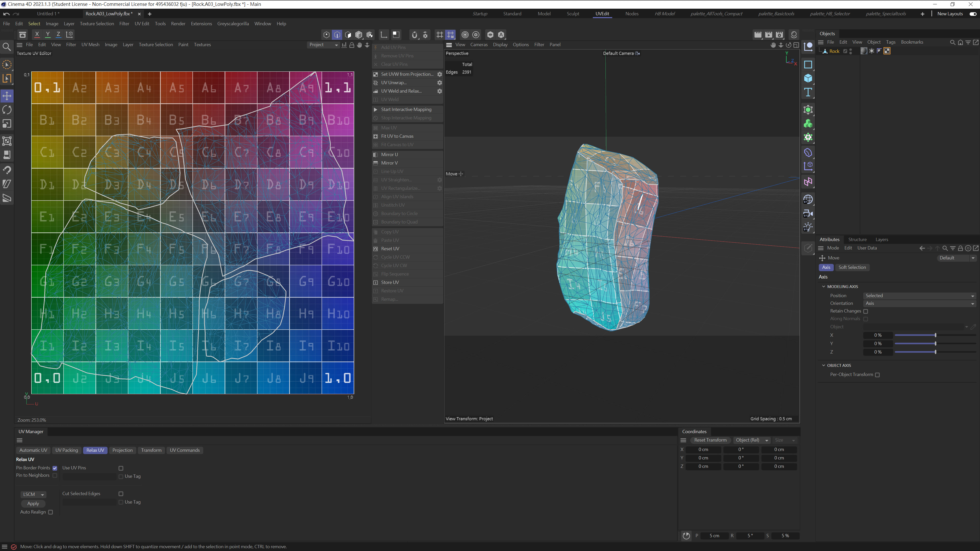Open the Position Selected dropdown

point(919,295)
